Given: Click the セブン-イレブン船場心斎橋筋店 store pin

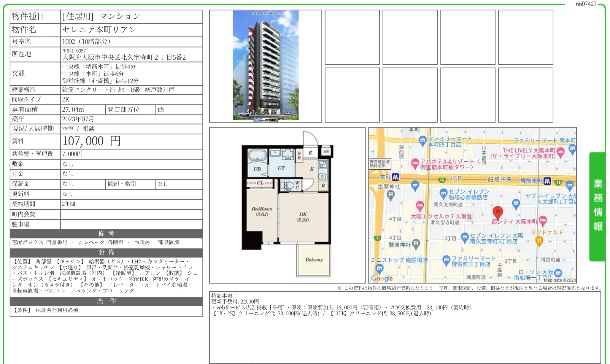Looking at the screenshot, I should (x=443, y=193).
